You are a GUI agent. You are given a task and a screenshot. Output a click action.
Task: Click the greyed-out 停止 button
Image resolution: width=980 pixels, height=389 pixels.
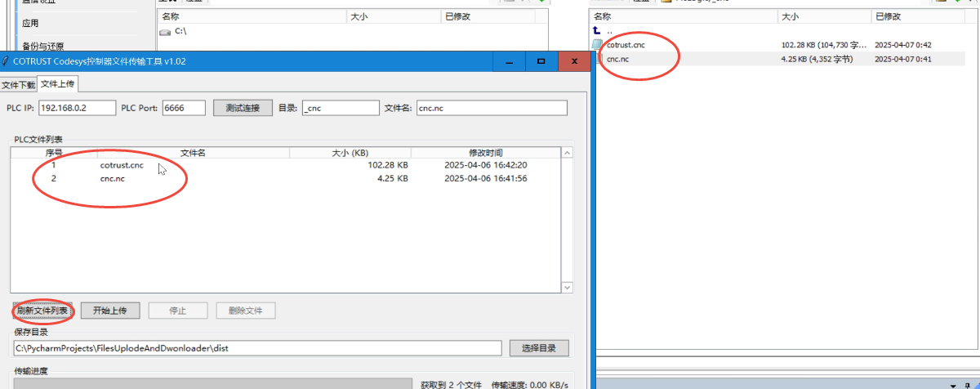(177, 311)
